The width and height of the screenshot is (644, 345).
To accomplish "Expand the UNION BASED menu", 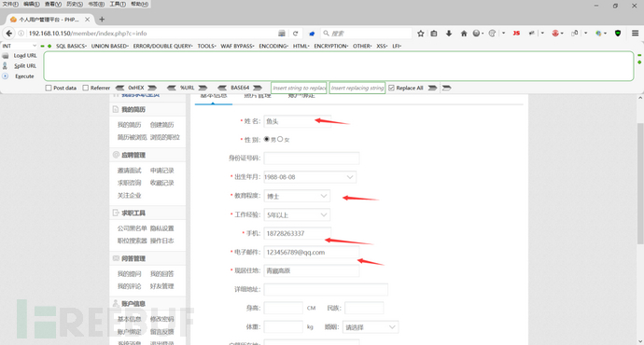I will pos(109,46).
